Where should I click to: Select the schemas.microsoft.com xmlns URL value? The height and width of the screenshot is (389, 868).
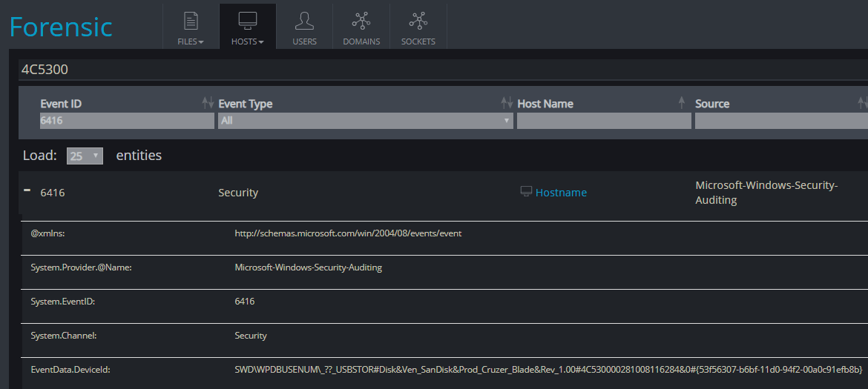click(x=348, y=233)
